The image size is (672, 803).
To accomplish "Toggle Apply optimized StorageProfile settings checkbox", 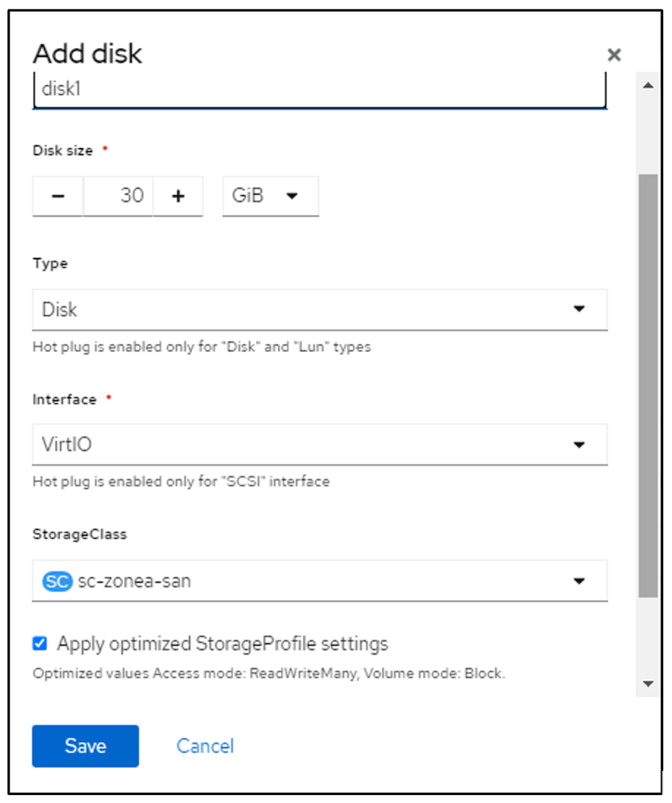I will pos(39,644).
